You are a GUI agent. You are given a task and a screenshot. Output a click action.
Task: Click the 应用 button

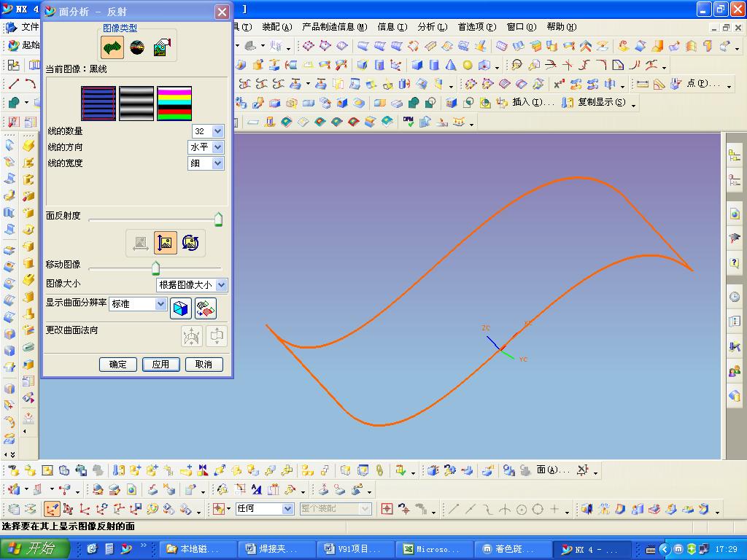pos(161,365)
